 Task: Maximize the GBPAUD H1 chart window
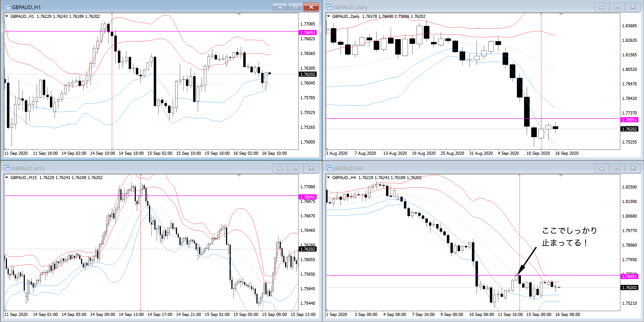[295, 7]
